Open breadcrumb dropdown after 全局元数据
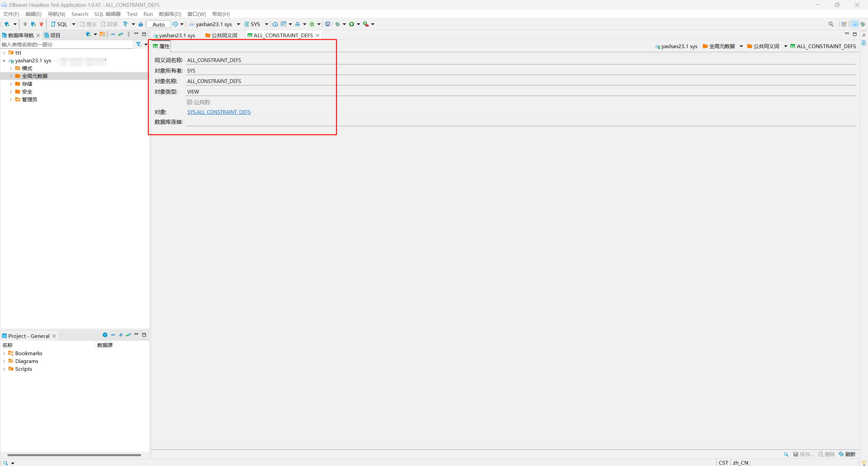This screenshot has width=868, height=466. tap(741, 46)
